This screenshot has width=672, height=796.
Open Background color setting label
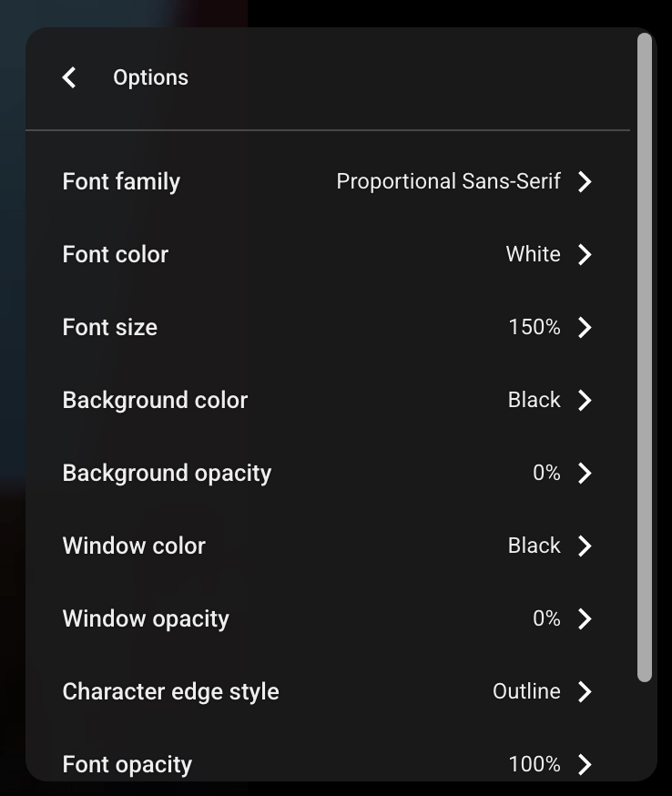tap(155, 400)
